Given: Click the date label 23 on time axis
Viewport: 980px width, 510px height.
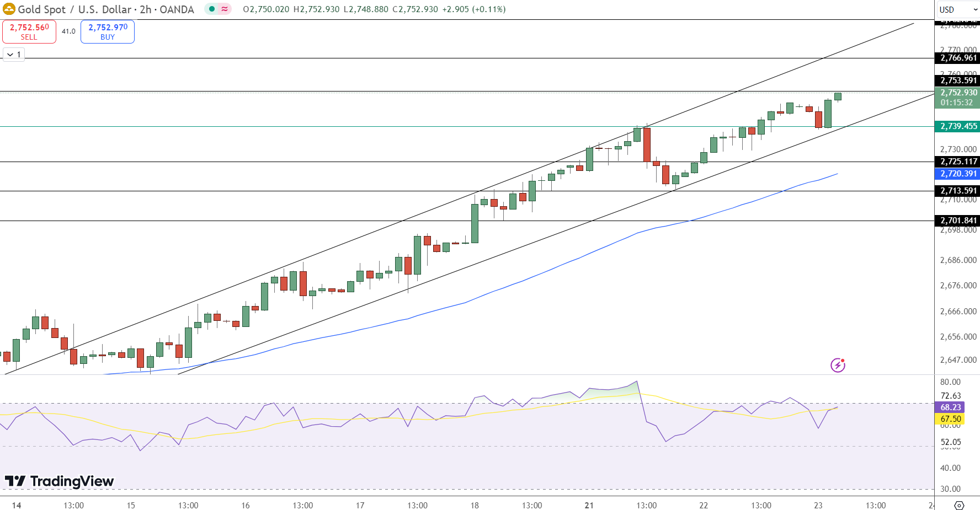Looking at the screenshot, I should (818, 505).
